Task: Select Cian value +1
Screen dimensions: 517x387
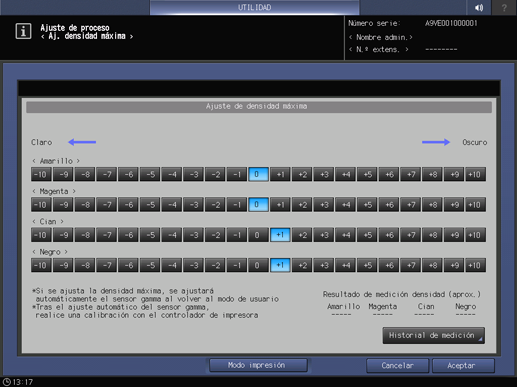Action: click(x=280, y=235)
